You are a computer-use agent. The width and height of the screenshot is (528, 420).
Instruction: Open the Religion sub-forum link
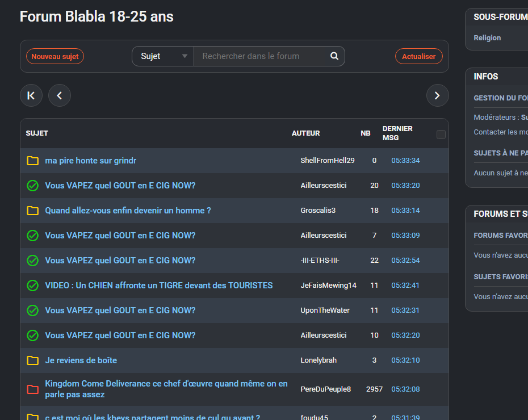pyautogui.click(x=487, y=38)
